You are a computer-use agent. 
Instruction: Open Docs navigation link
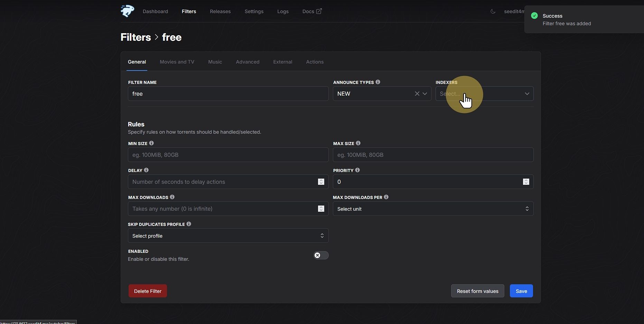click(312, 11)
